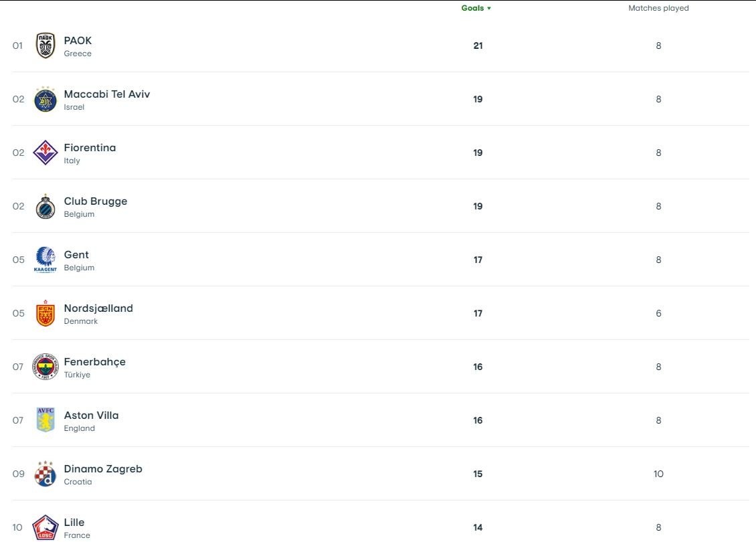Click the Nordsjælland team name

(98, 308)
